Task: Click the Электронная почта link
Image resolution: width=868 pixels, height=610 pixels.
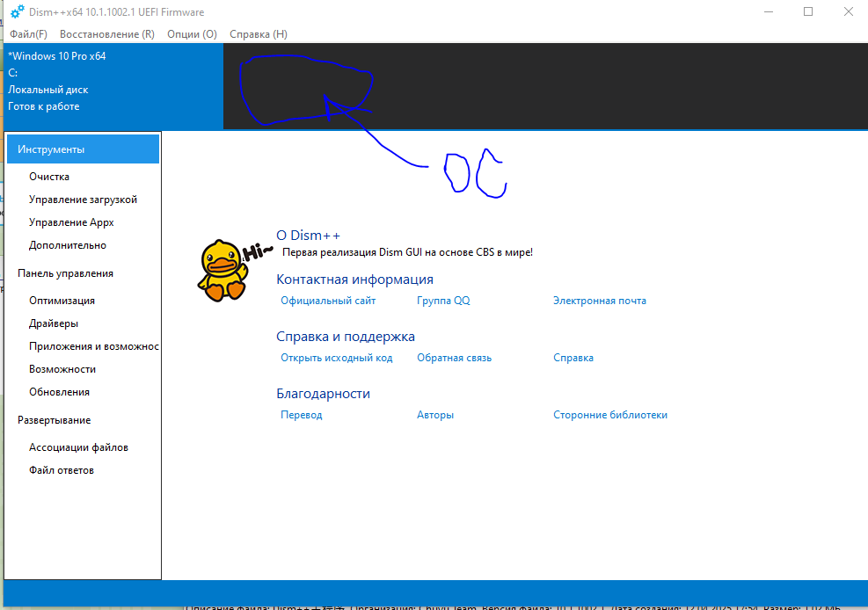Action: 600,301
